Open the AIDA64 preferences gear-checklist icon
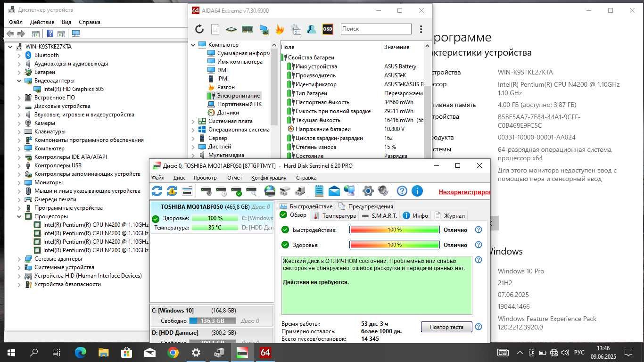The height and width of the screenshot is (362, 644). tap(296, 29)
